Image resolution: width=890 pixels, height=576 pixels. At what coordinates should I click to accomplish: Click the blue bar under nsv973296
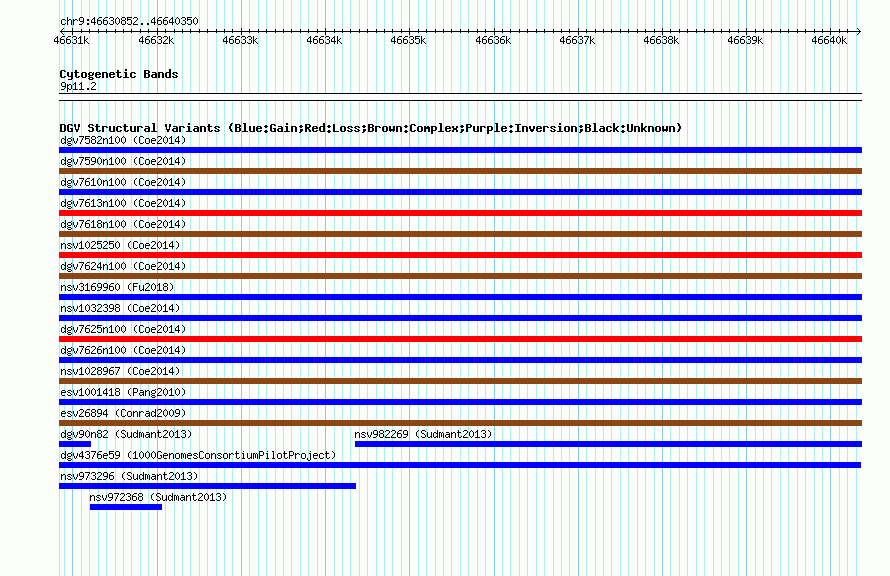(x=207, y=486)
